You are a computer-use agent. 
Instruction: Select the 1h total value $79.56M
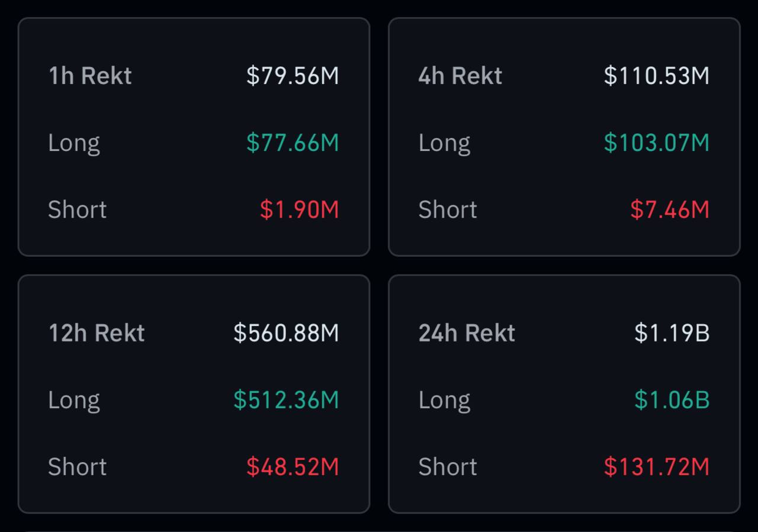pos(293,76)
